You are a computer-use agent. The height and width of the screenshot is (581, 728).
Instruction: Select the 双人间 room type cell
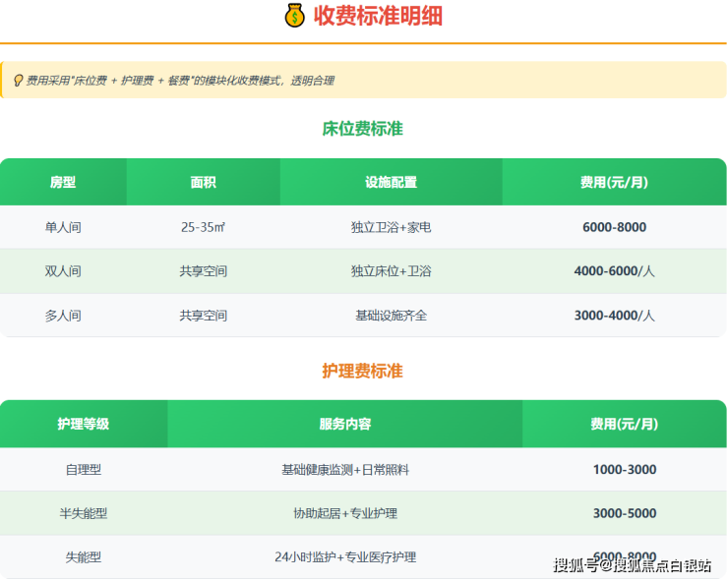point(63,271)
